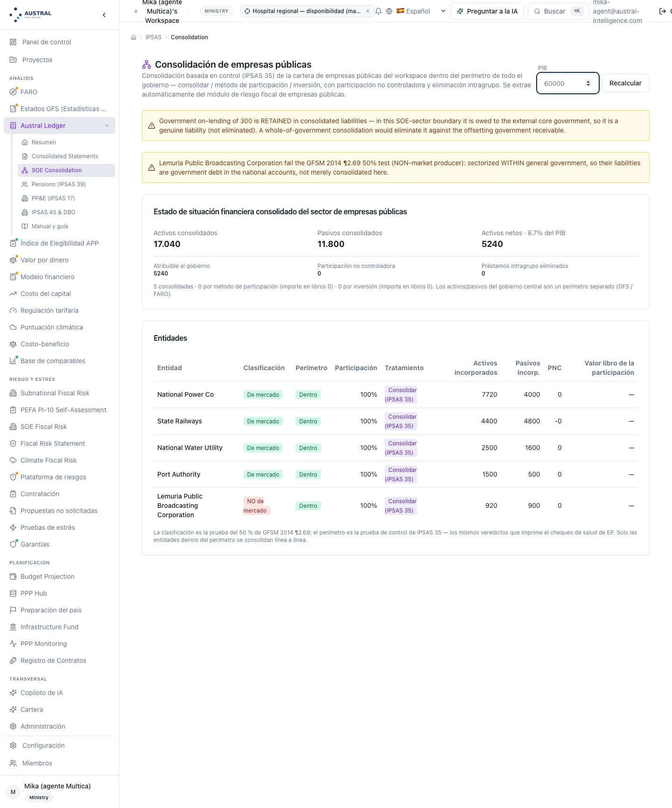Click the Infrastructure Fund bank icon
The image size is (672, 808).
tap(13, 627)
